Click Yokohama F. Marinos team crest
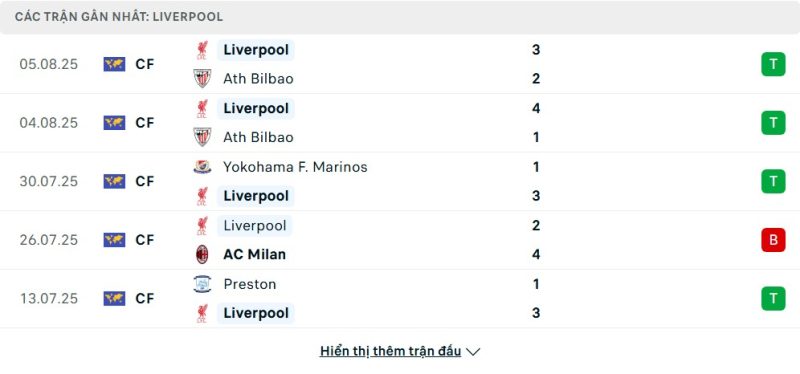This screenshot has width=800, height=374. pos(202,167)
